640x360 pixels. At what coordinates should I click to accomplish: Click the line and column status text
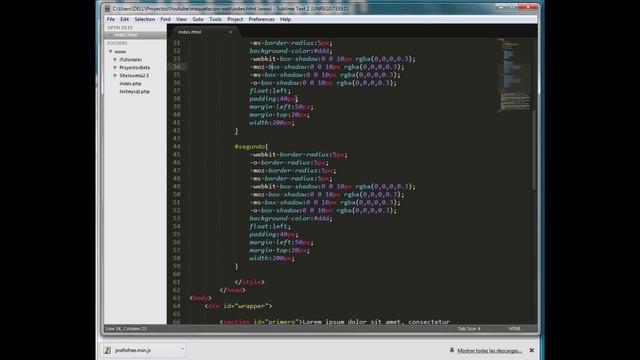pyautogui.click(x=126, y=329)
